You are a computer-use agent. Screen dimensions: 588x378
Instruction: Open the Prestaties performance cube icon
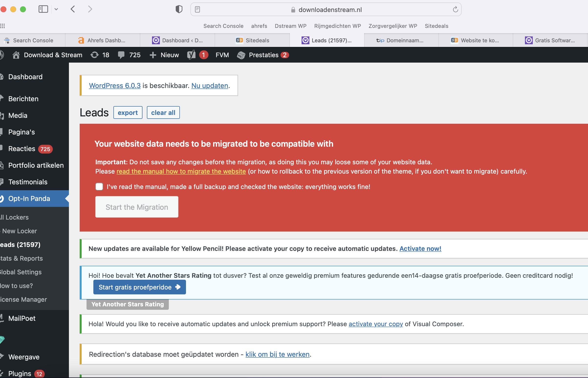241,55
